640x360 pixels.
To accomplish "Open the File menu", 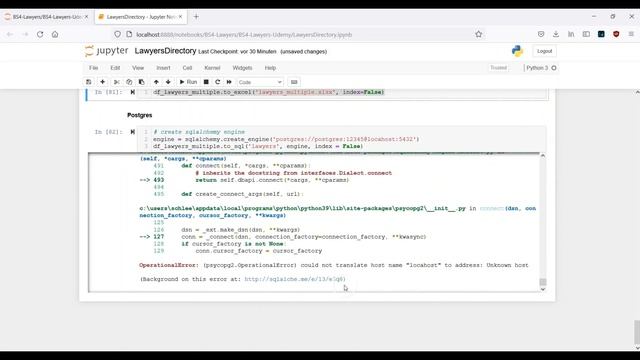I will [93, 68].
